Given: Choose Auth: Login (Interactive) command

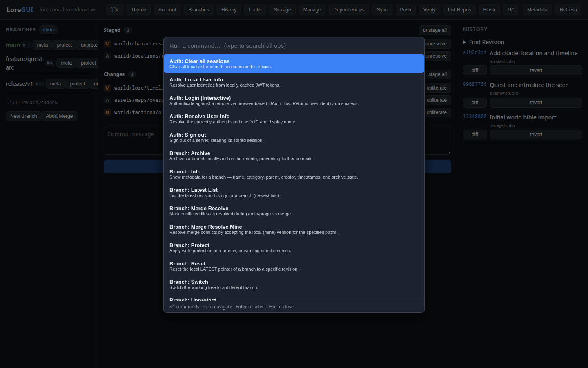Looking at the screenshot, I should pos(294,101).
